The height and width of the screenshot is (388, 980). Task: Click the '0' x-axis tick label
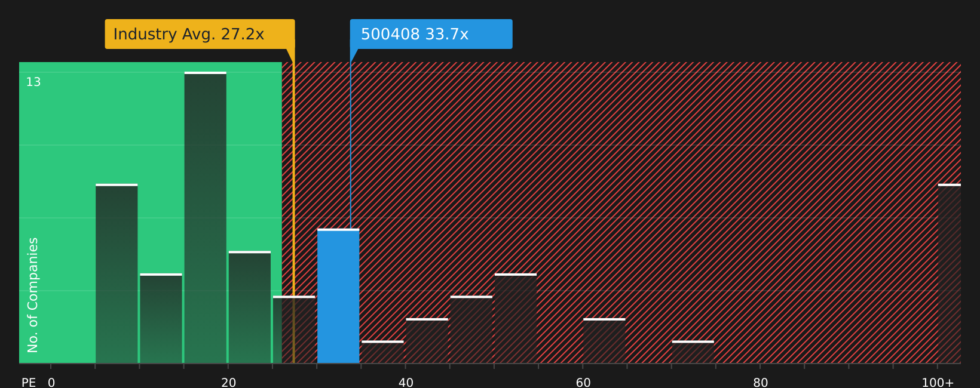(x=51, y=383)
